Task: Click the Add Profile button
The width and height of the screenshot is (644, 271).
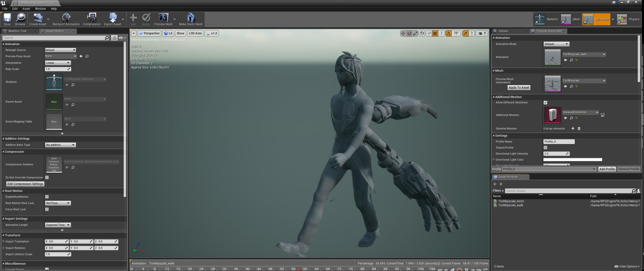Action: 607,169
